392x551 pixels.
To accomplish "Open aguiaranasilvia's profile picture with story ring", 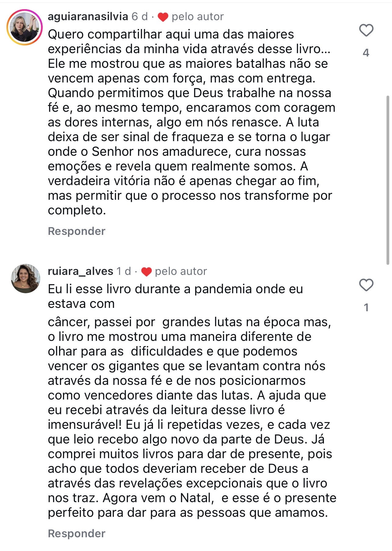I will 25,27.
